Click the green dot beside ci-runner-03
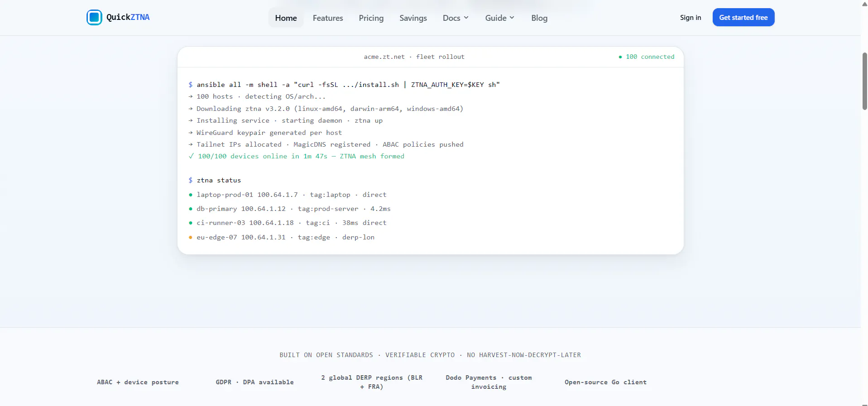 [x=191, y=223]
